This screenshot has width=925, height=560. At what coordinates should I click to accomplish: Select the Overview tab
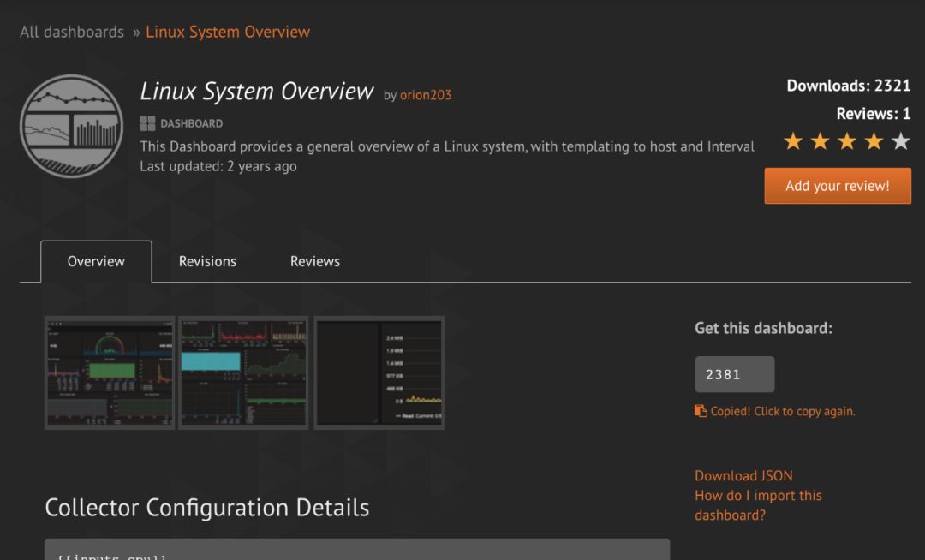pos(96,261)
